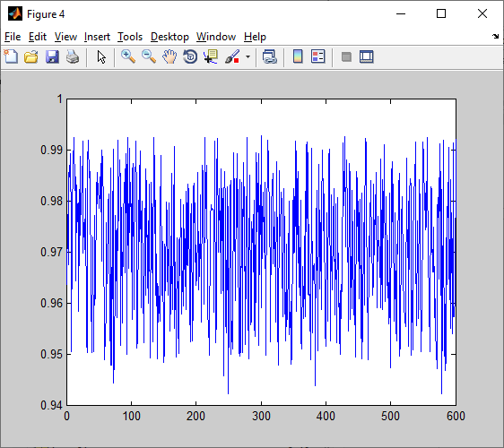Image resolution: width=504 pixels, height=448 pixels.
Task: Dock figure using the corner arrow
Action: point(495,37)
